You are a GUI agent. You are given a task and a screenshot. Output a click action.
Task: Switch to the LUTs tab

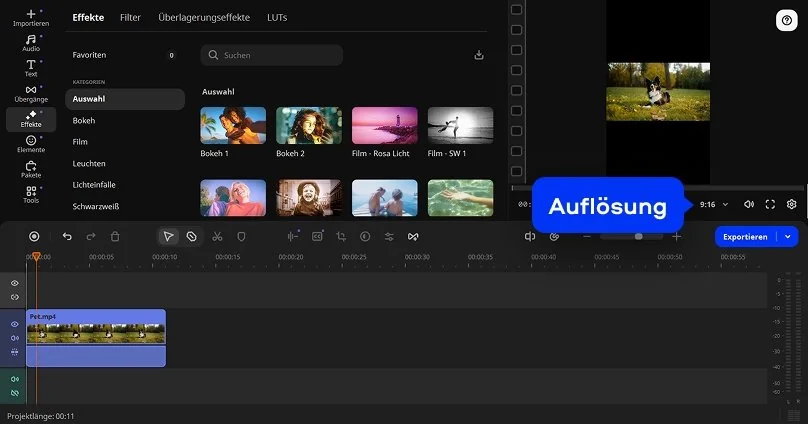[x=277, y=18]
